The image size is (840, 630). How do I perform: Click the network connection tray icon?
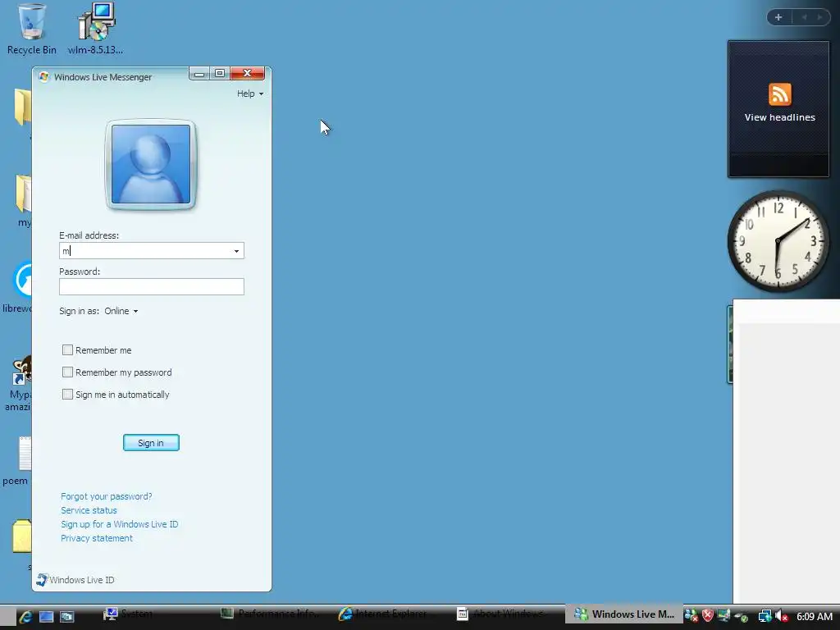(765, 616)
